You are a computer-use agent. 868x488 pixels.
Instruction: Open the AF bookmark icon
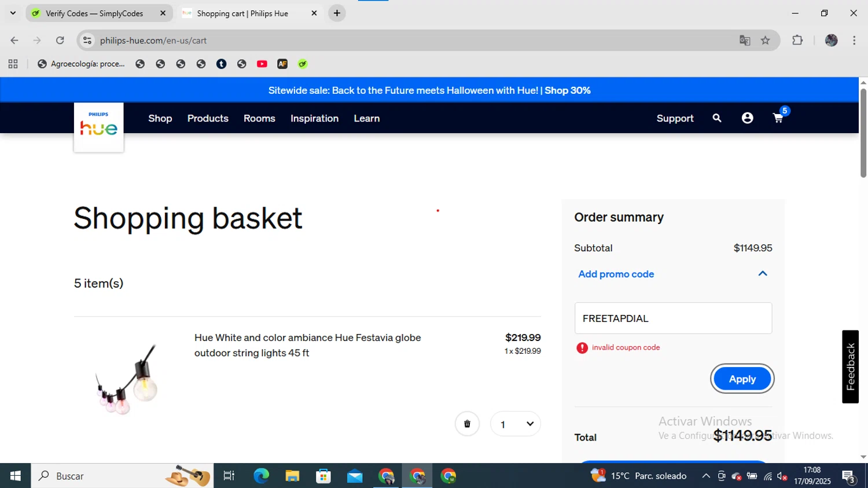tap(282, 64)
